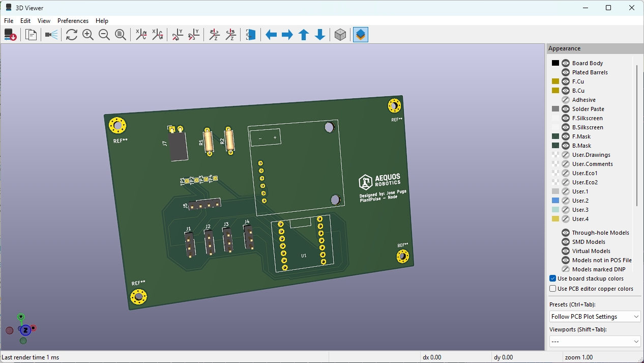Hide the F.Silkscreen layer
Screen dimensions: 644x363
[x=566, y=118]
